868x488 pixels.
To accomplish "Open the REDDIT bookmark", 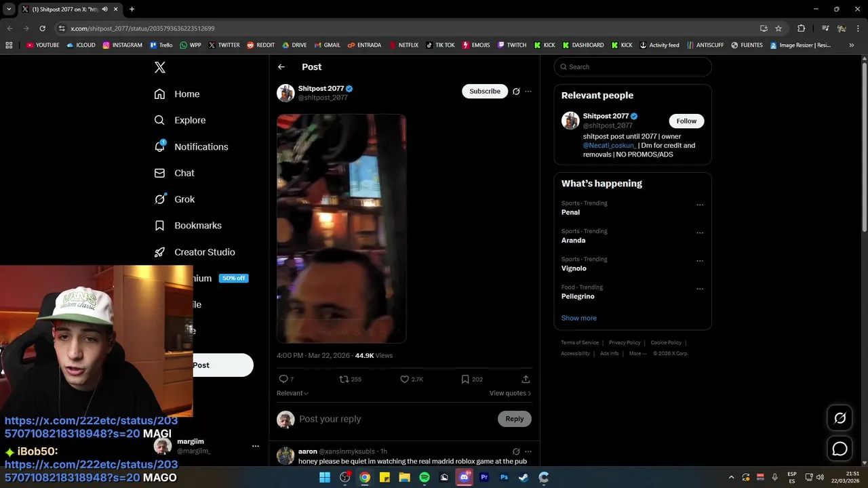I will (x=260, y=45).
